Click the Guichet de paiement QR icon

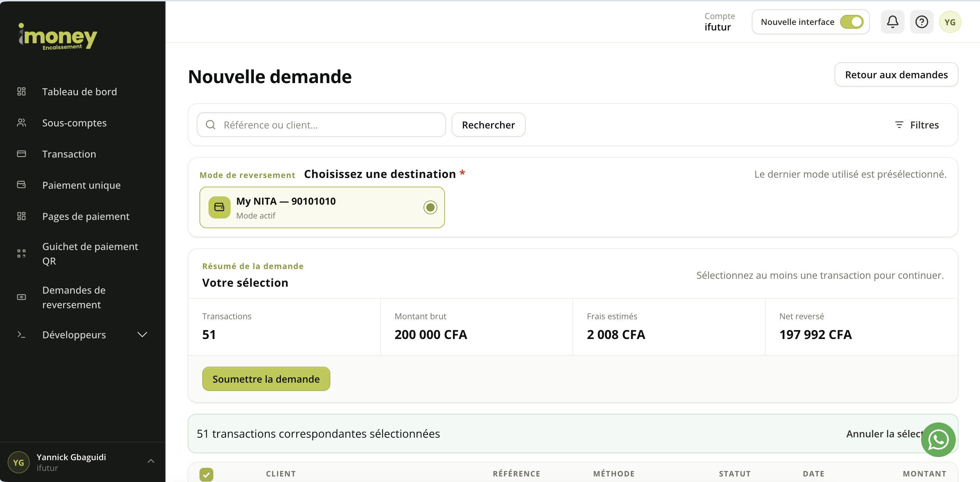coord(21,253)
